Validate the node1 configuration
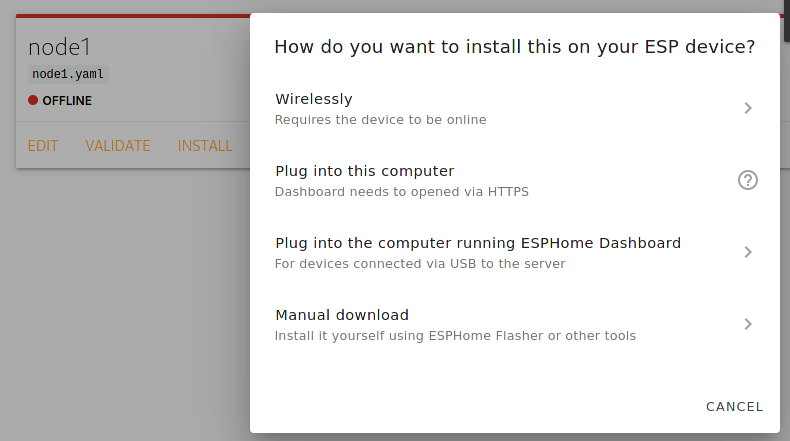The width and height of the screenshot is (790, 441). 118,146
